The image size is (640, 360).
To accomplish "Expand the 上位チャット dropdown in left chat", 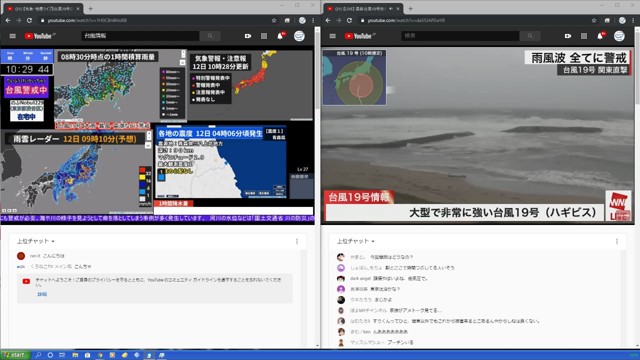I will [x=36, y=241].
